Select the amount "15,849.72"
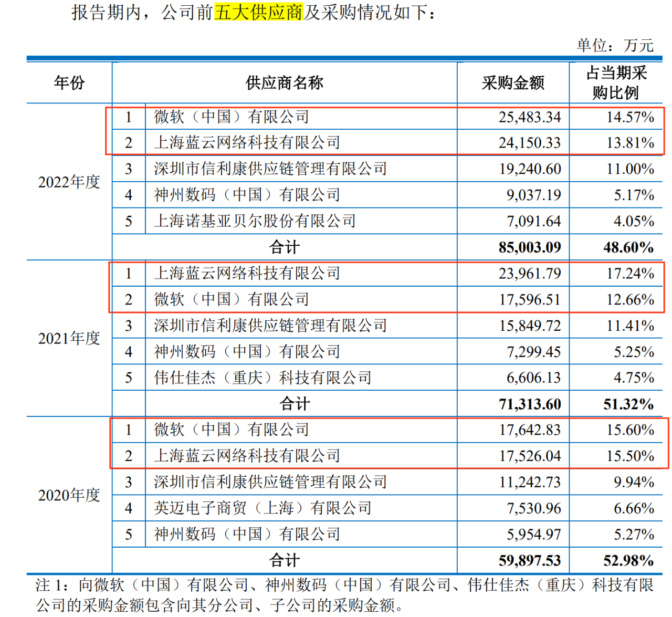The image size is (672, 617). (x=530, y=325)
